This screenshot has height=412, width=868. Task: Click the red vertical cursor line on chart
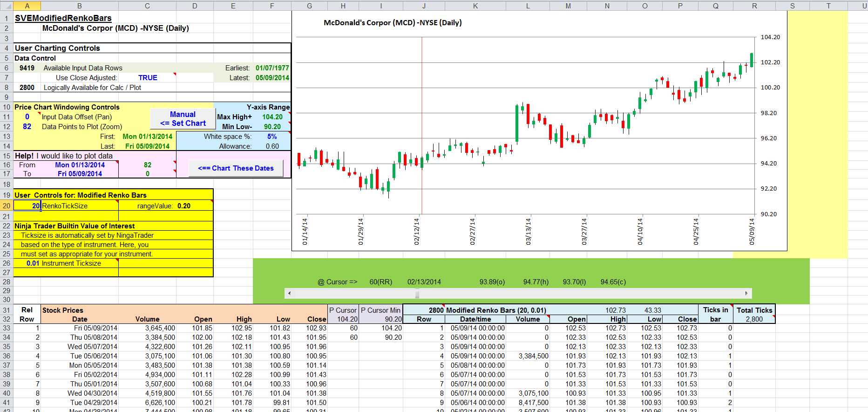[422, 126]
